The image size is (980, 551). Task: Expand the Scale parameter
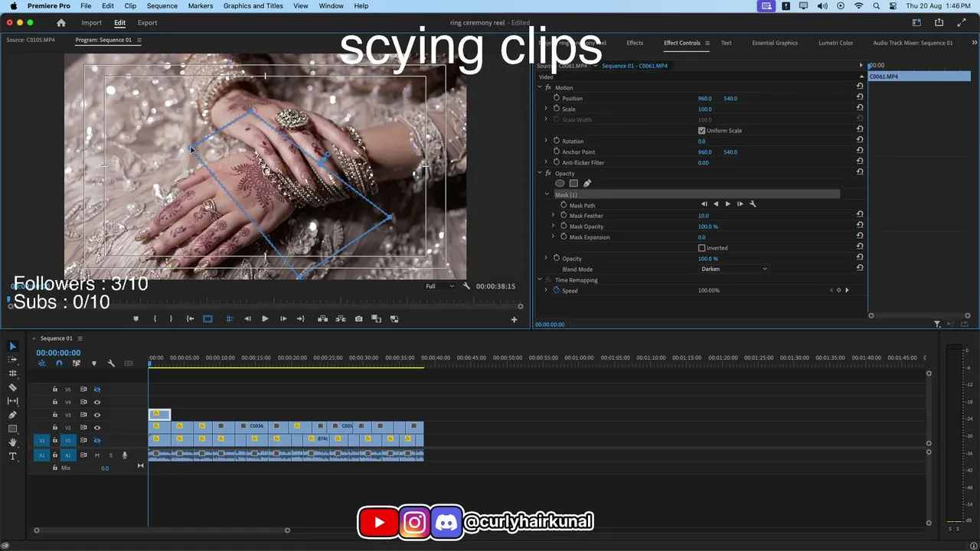click(546, 109)
